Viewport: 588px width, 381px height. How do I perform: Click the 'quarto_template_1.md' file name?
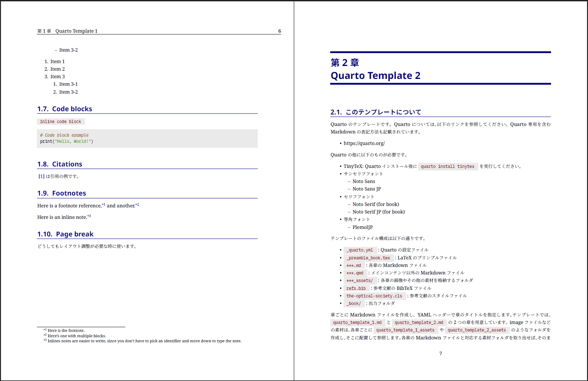(357, 323)
